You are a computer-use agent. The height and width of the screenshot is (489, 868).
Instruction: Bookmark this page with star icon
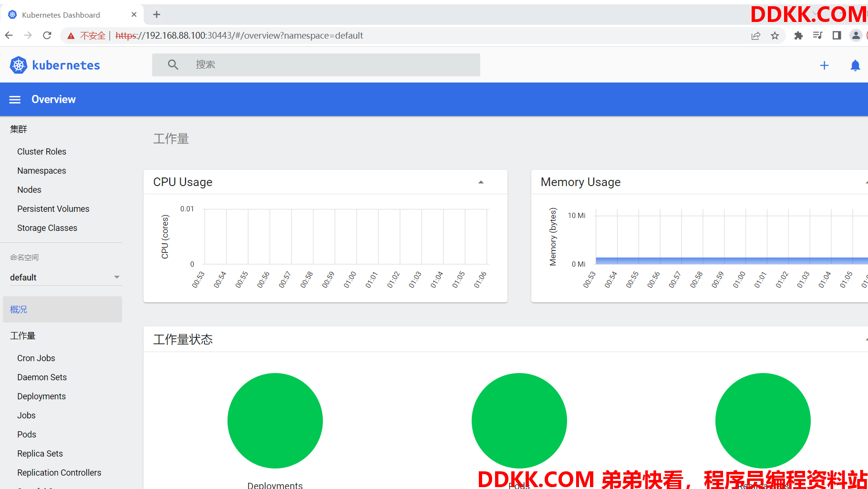pyautogui.click(x=775, y=36)
